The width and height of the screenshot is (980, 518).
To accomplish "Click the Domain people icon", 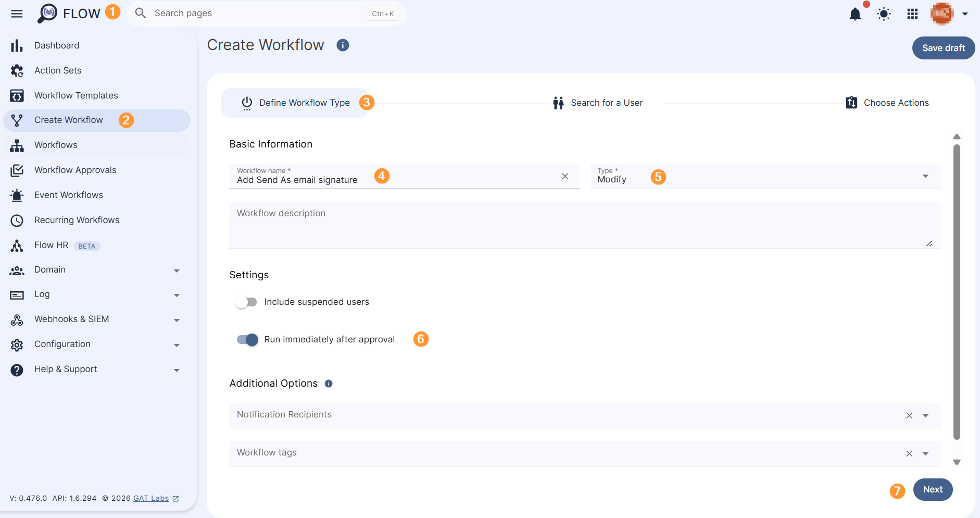I will coord(17,270).
